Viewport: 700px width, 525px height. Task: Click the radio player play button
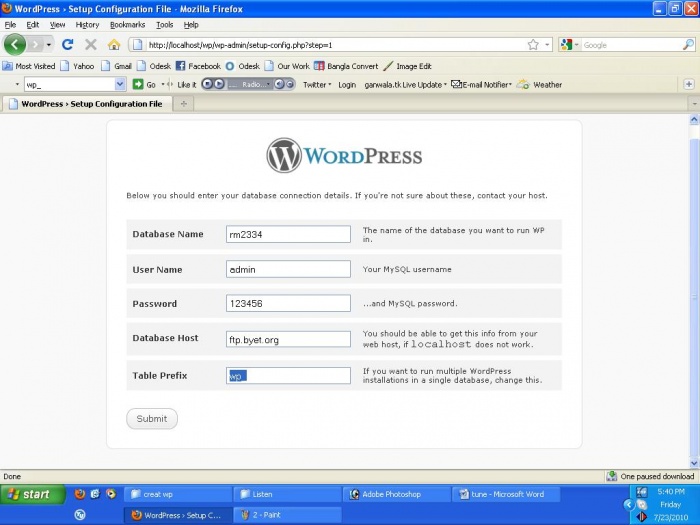click(219, 84)
